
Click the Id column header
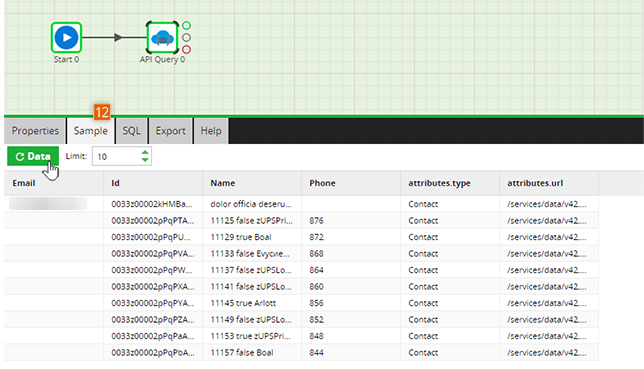tap(153, 183)
